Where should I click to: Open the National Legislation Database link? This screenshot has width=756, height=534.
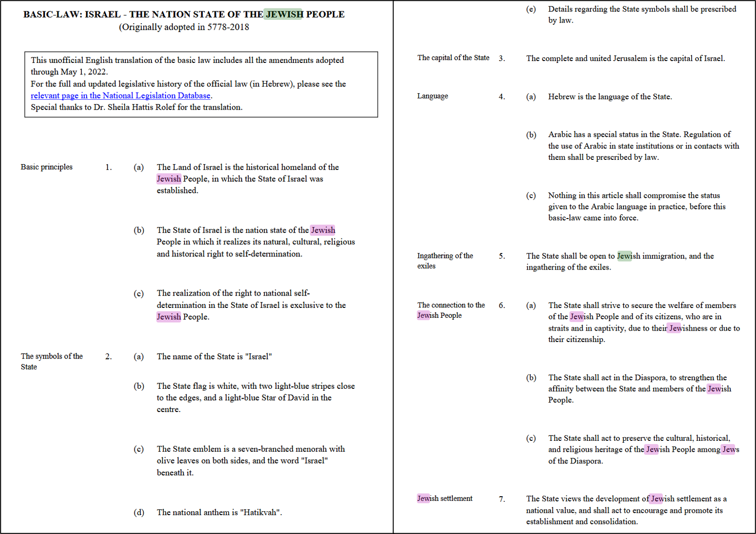tap(121, 96)
